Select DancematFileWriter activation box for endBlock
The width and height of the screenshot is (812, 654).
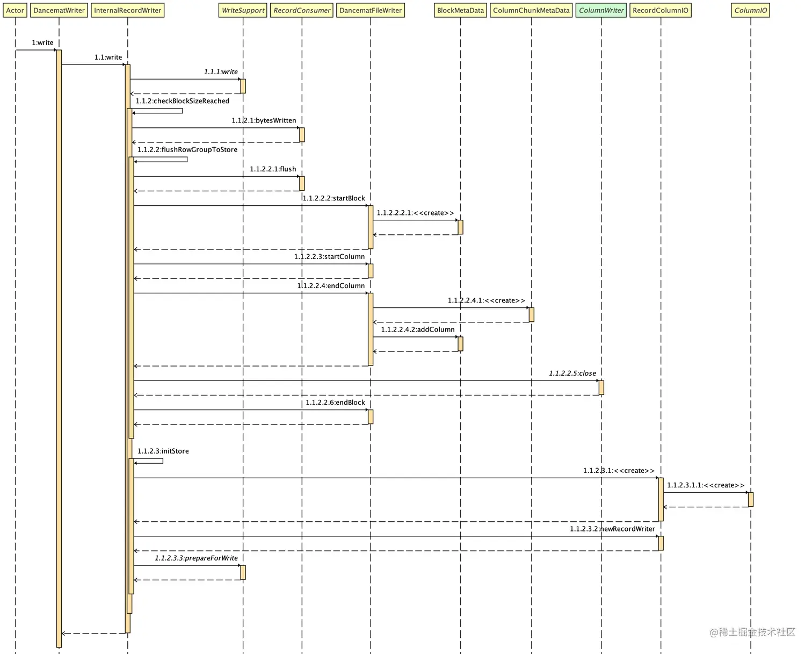[x=371, y=416]
